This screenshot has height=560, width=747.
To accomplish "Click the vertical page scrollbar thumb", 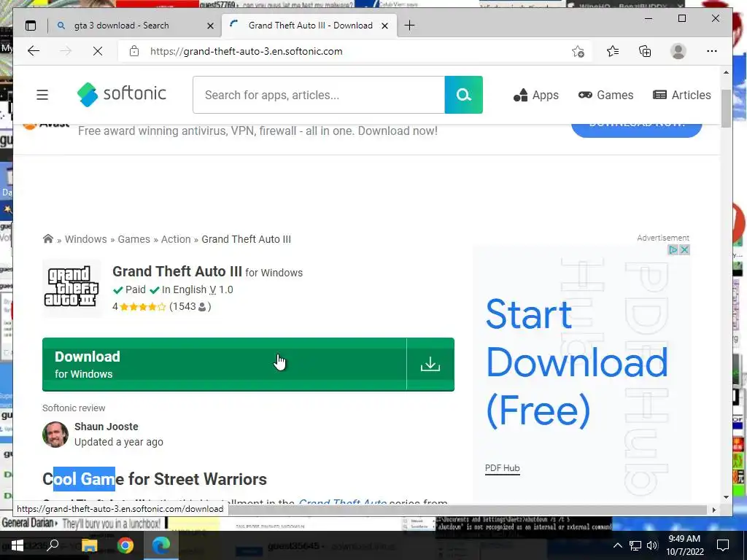I will pos(726,109).
